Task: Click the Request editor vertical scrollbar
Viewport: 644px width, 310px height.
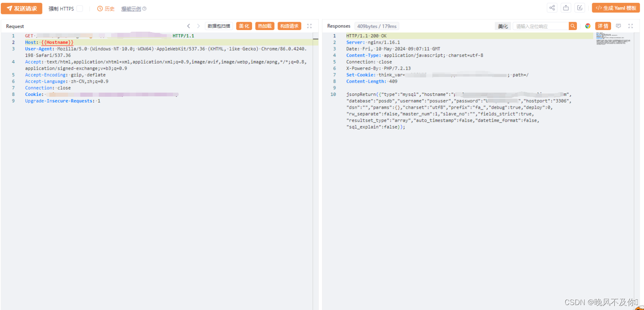Action: [x=315, y=171]
